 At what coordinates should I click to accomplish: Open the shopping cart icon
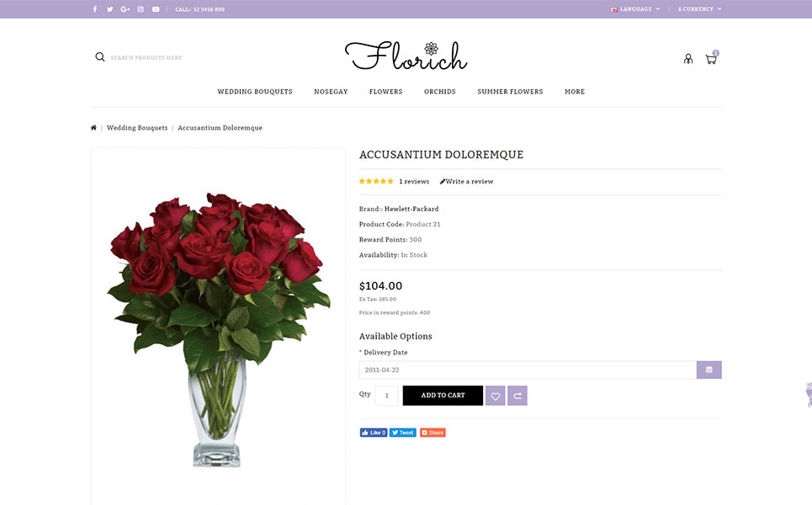(712, 59)
